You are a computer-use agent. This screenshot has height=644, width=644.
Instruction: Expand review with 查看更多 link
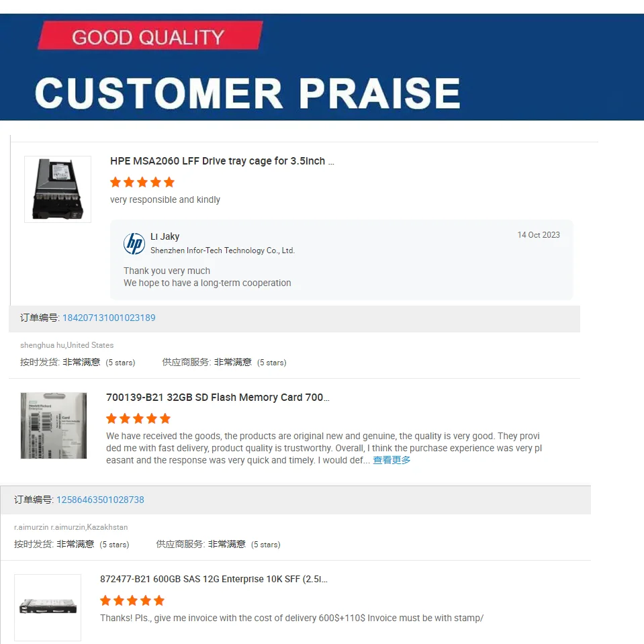point(392,460)
